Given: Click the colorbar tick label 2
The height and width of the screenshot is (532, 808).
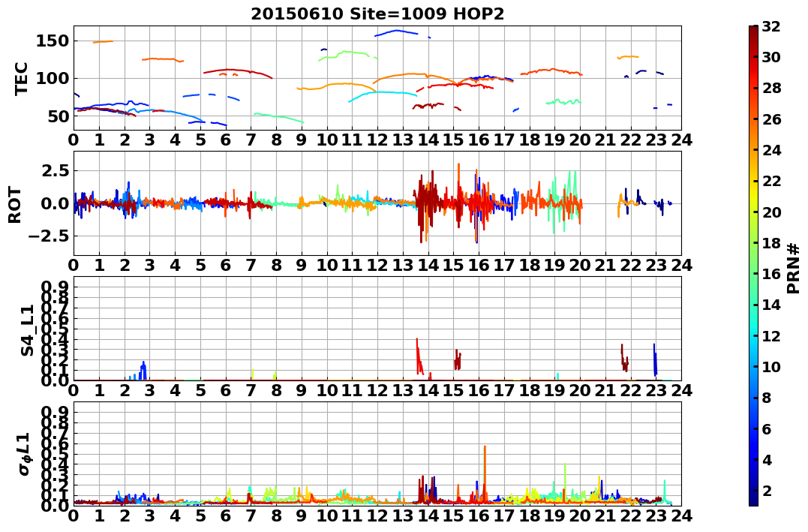Looking at the screenshot, I should coord(767,491).
